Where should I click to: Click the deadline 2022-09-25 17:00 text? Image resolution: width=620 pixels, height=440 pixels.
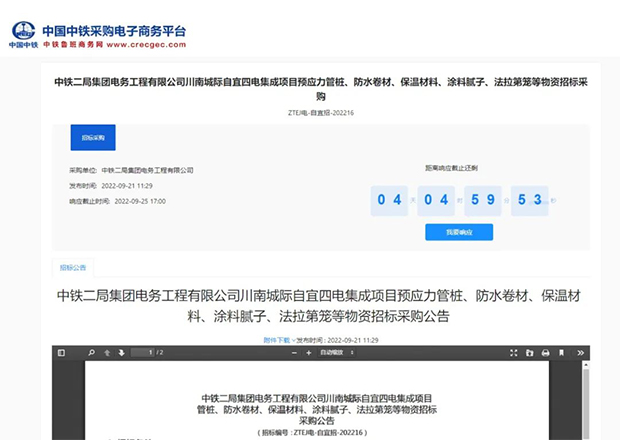tap(140, 201)
